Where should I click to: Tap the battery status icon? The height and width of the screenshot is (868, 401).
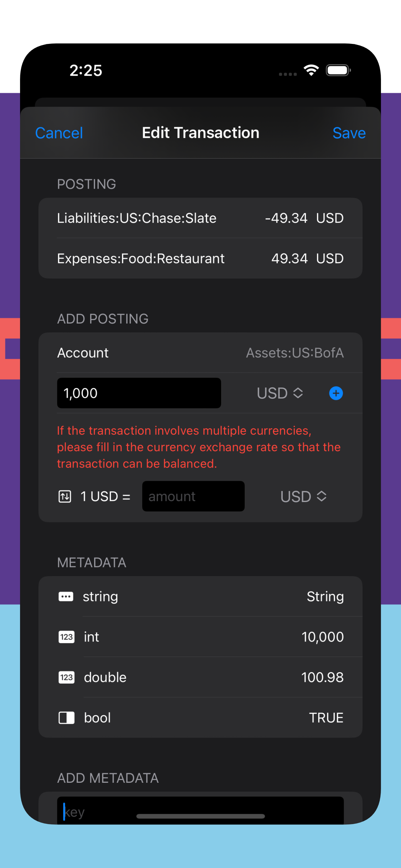(338, 70)
